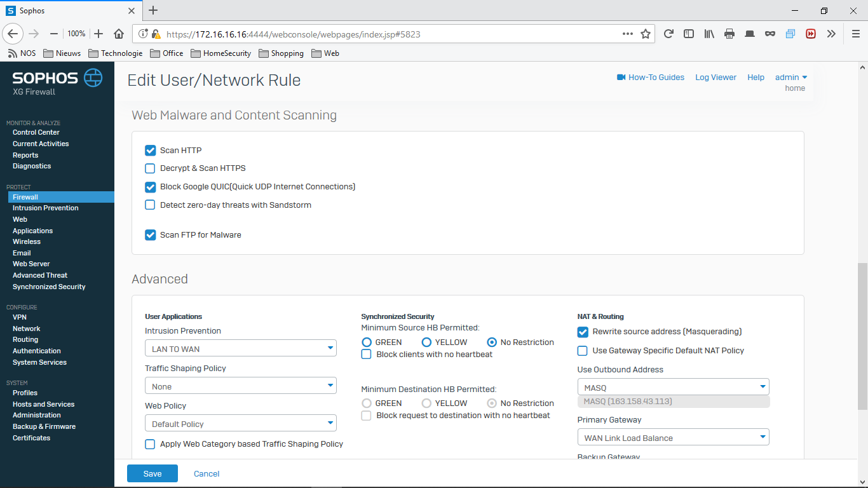Click the Save button
This screenshot has width=868, height=488.
152,473
